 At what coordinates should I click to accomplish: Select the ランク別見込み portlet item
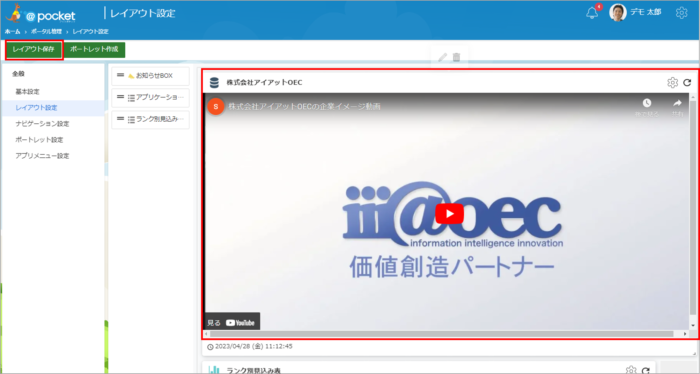coord(150,120)
